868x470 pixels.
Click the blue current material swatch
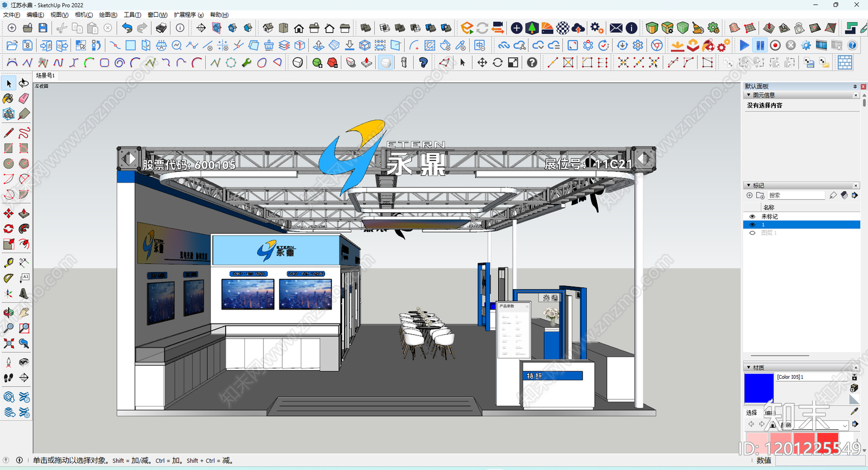click(x=759, y=388)
